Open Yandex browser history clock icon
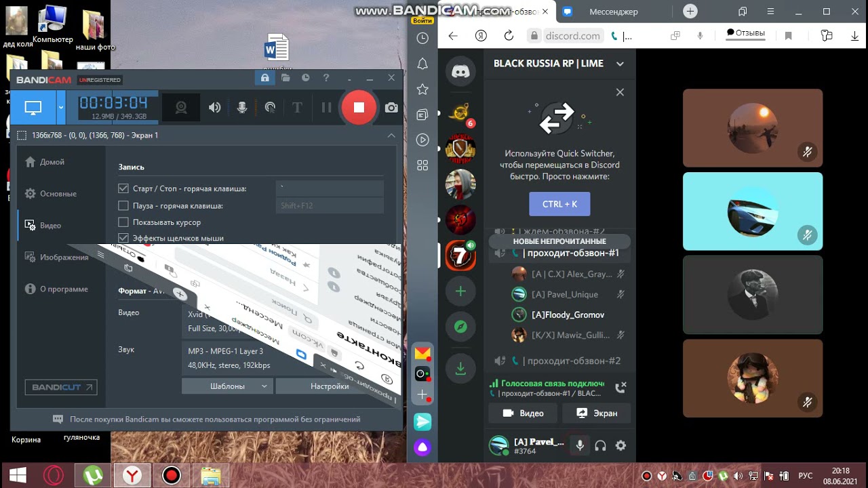This screenshot has height=488, width=868. 422,39
